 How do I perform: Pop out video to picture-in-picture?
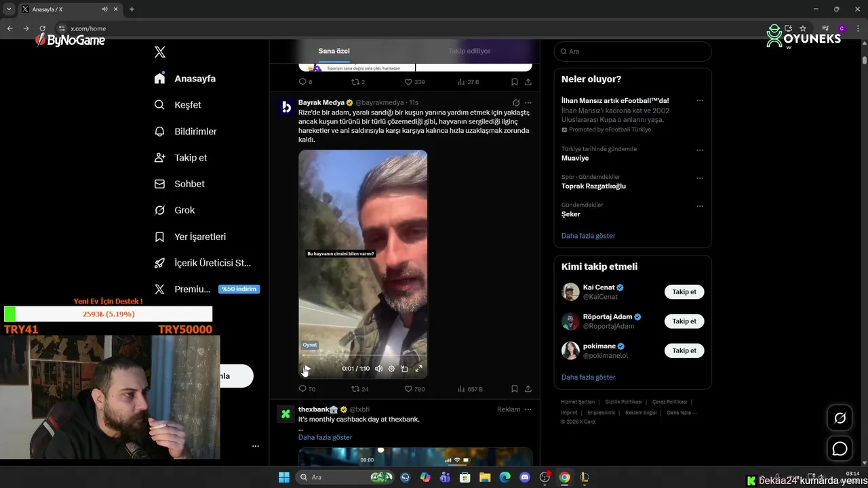405,369
